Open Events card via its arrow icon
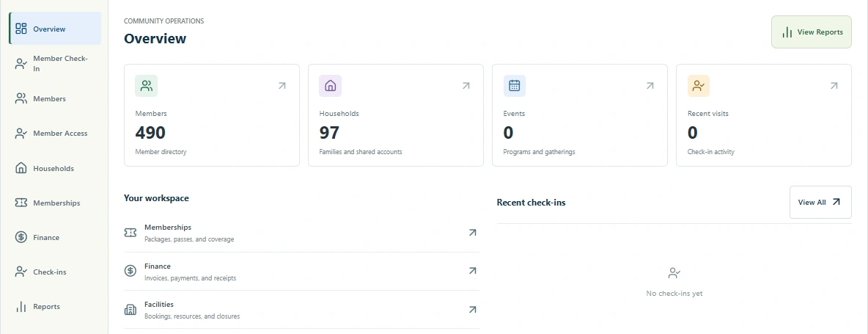Viewport: 868px width, 334px height. tap(650, 86)
